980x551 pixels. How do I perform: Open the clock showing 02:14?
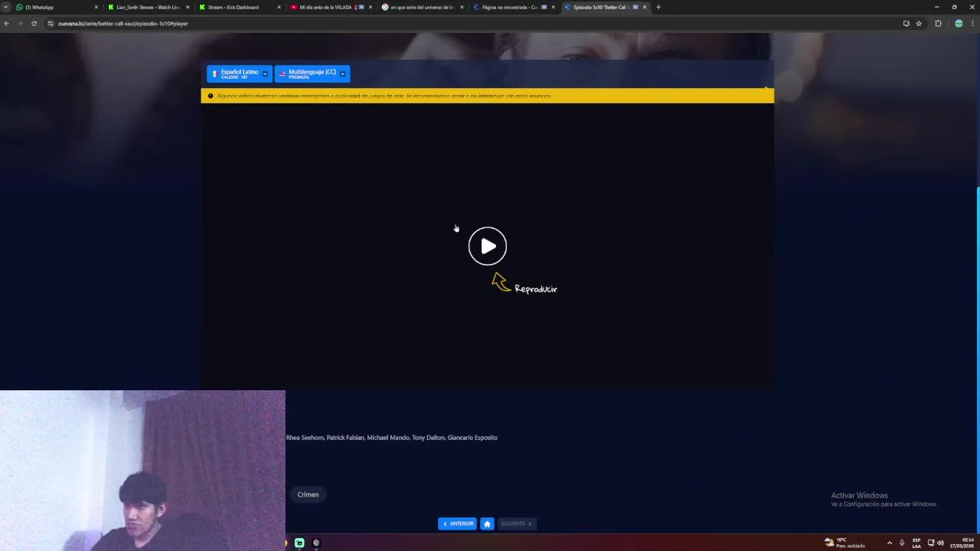coord(963,543)
